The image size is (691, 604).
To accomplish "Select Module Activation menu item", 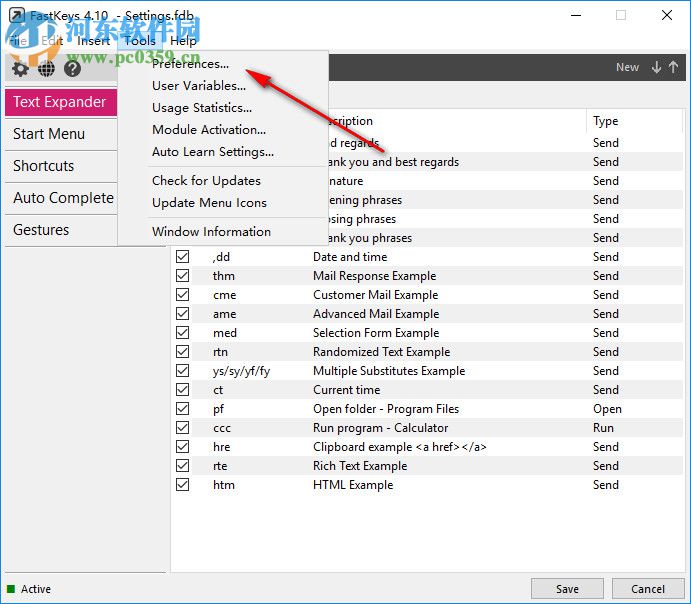I will 209,130.
